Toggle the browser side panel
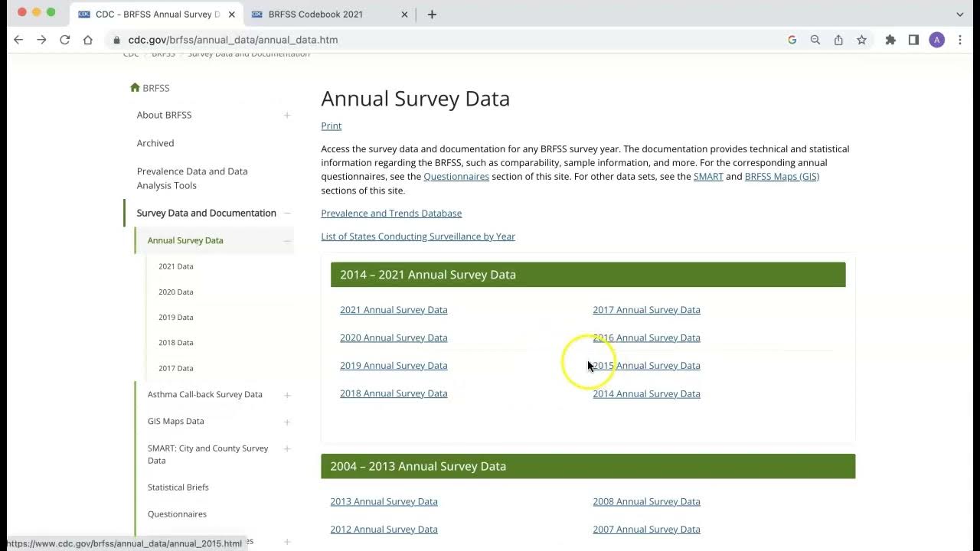Image resolution: width=980 pixels, height=551 pixels. point(913,40)
